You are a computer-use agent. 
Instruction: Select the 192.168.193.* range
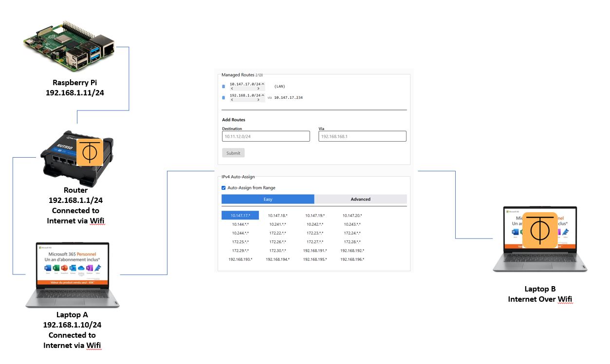(240, 259)
